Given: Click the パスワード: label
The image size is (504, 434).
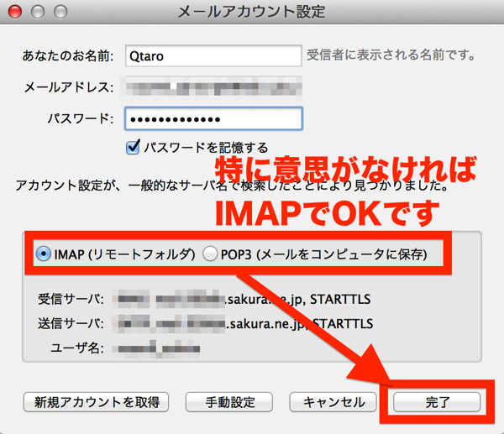Looking at the screenshot, I should (81, 118).
